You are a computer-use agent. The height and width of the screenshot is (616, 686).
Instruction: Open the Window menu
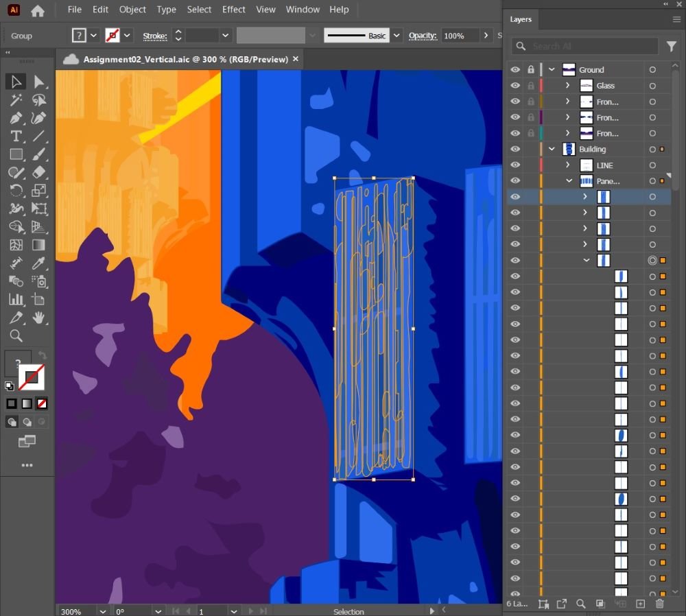(x=303, y=10)
